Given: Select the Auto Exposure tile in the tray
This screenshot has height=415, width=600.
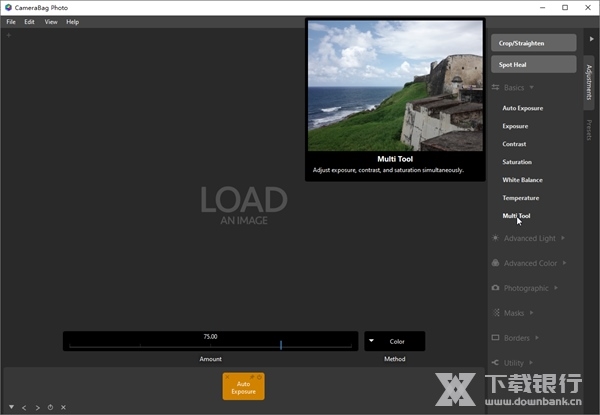Looking at the screenshot, I should [243, 387].
